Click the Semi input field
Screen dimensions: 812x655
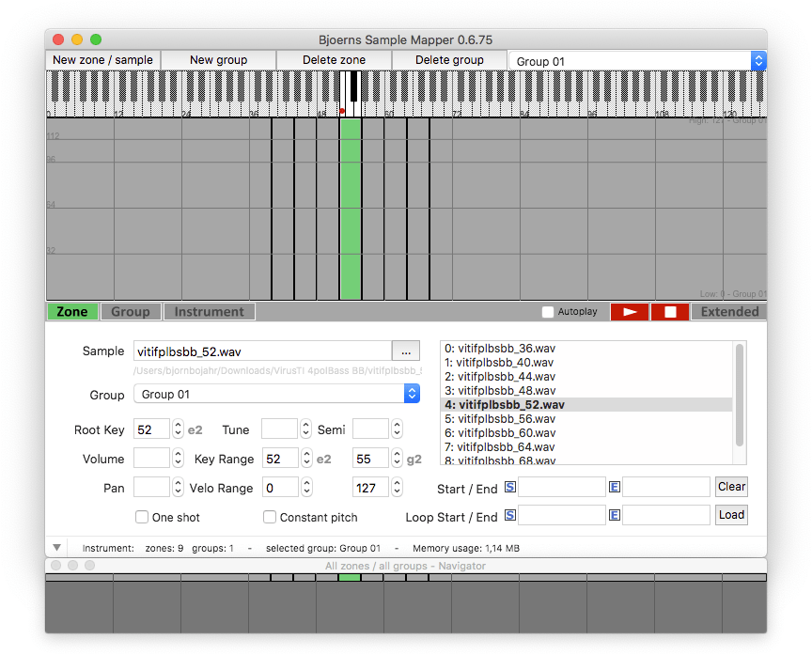tap(371, 429)
